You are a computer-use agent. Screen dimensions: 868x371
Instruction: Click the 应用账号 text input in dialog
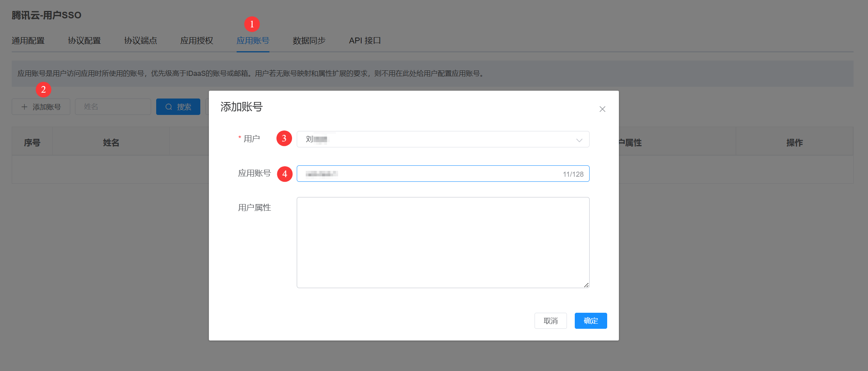430,174
